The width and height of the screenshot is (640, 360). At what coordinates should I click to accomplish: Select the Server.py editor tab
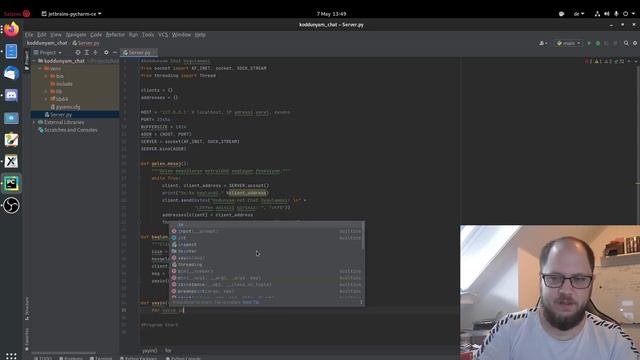click(x=138, y=52)
